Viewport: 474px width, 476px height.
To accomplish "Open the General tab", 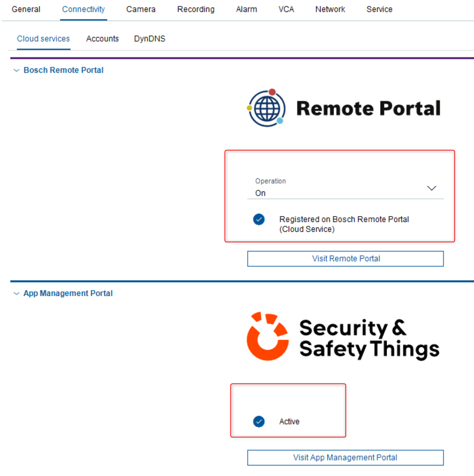I will point(26,9).
